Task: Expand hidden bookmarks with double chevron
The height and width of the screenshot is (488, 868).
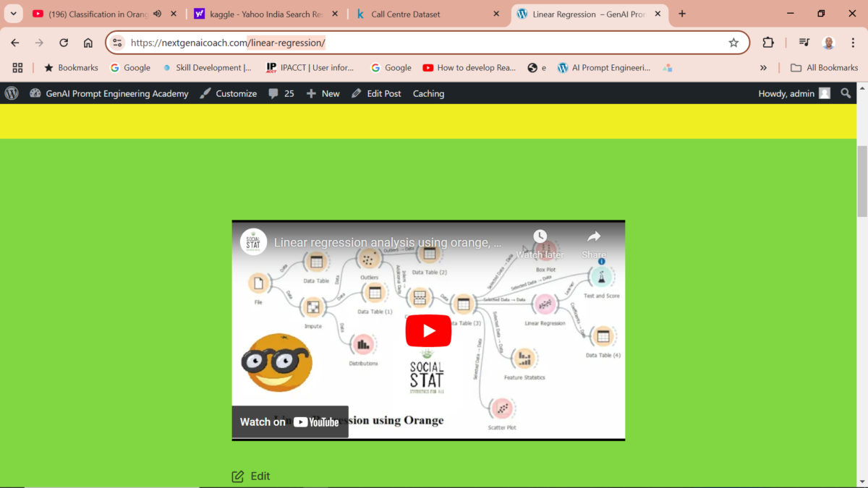Action: (763, 68)
